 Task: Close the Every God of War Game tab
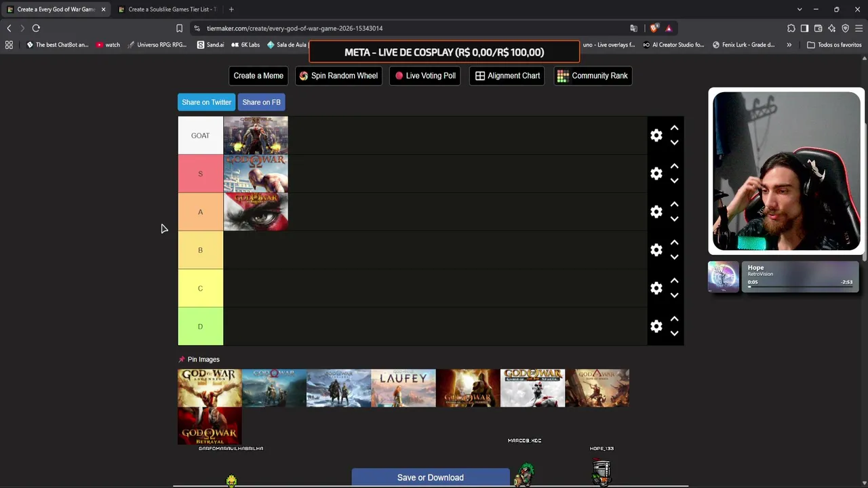pos(103,9)
